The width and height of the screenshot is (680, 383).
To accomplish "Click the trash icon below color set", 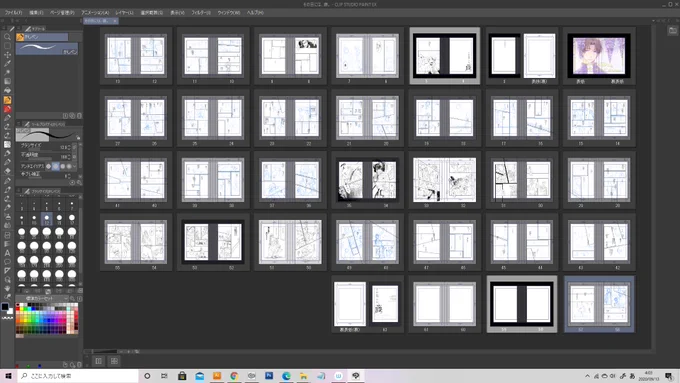I will click(79, 365).
